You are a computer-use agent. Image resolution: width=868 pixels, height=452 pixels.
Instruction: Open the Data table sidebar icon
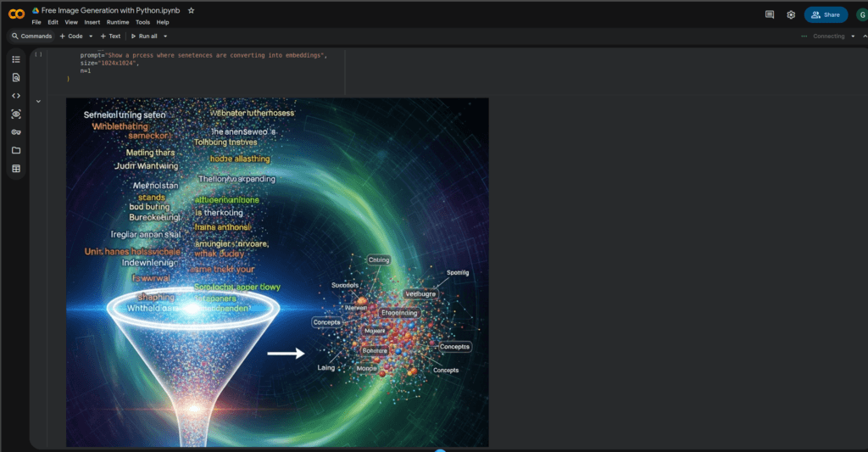16,169
